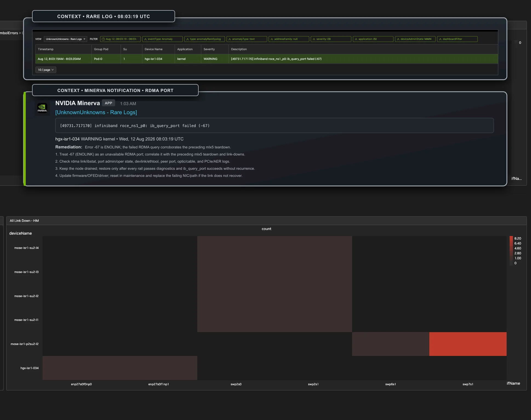Click the mose-isr1-su2-l3 row label

pyautogui.click(x=26, y=272)
